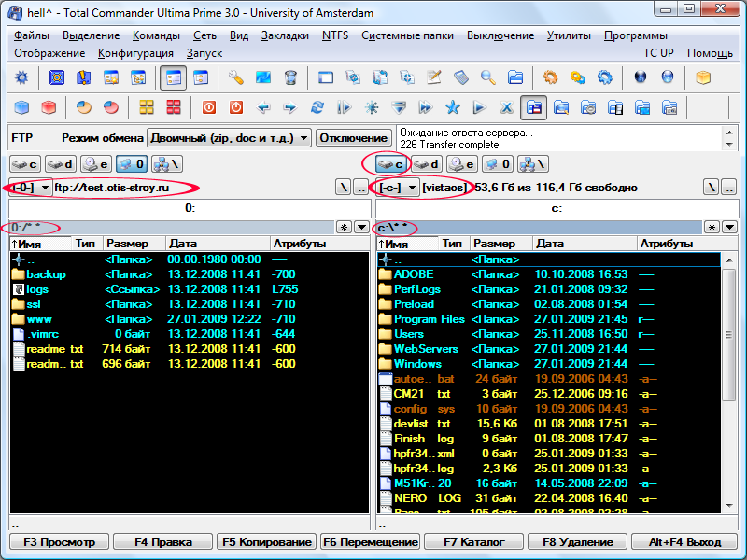
Task: Select drive e in the right panel drive bar
Action: coord(462,164)
